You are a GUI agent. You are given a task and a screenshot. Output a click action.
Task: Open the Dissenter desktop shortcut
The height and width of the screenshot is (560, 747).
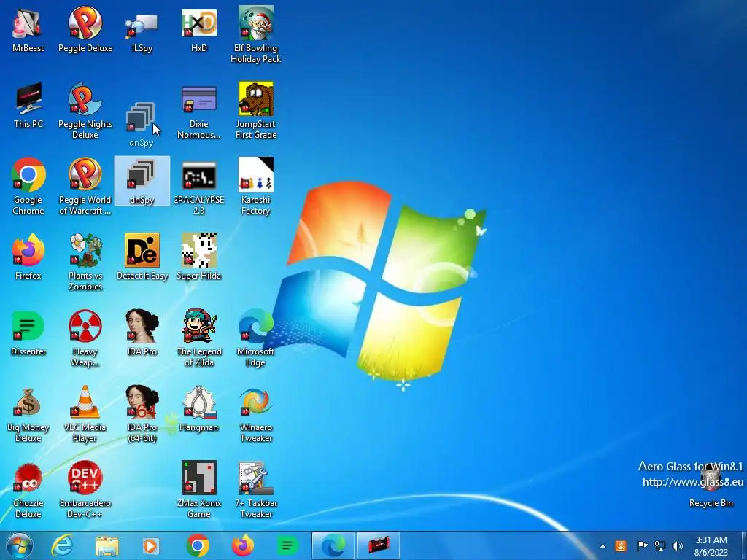pos(28,332)
